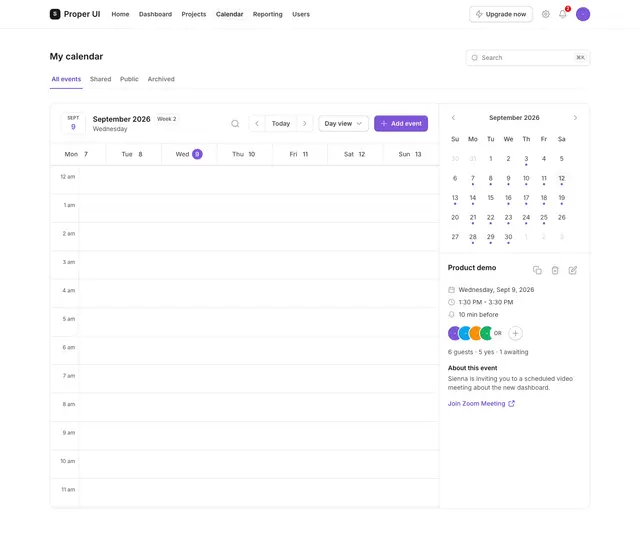This screenshot has width=640, height=551.
Task: Click the '1:30 PM - 3:30 PM' time text
Action: [486, 302]
